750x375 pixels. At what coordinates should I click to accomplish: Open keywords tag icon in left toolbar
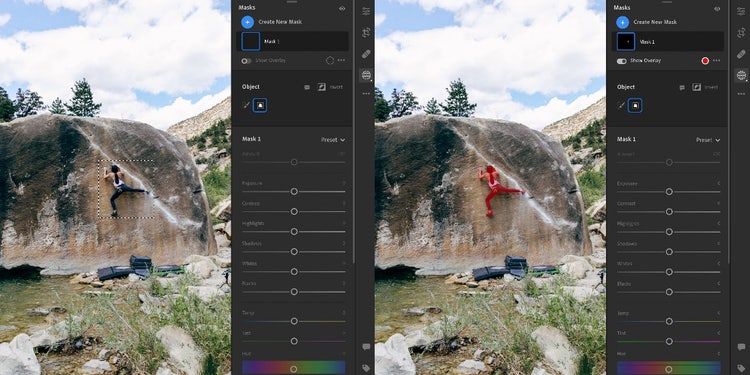click(366, 368)
